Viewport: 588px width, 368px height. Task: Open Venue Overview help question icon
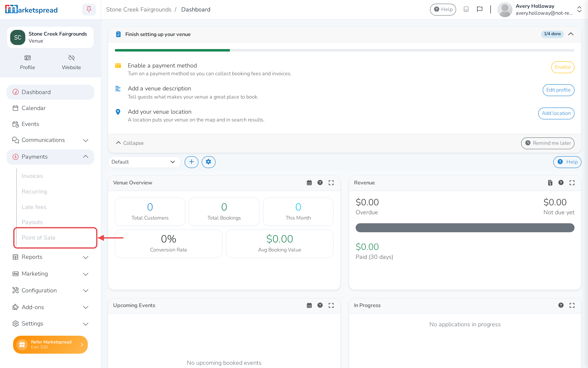click(320, 183)
